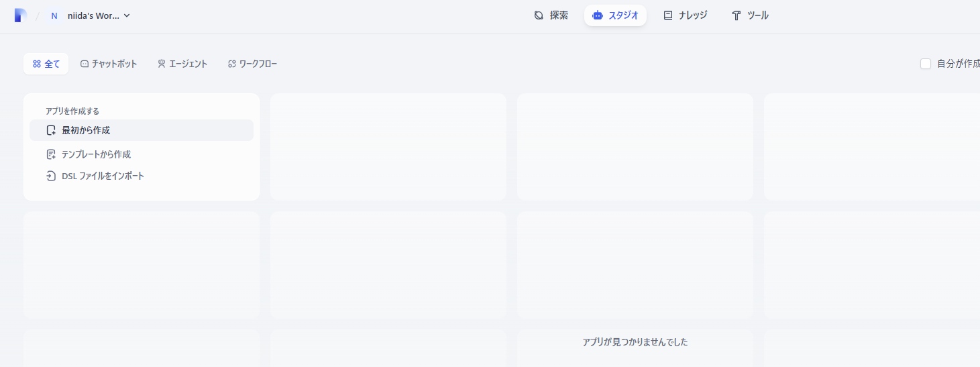Click the テンプレートから作成 icon

tap(51, 154)
